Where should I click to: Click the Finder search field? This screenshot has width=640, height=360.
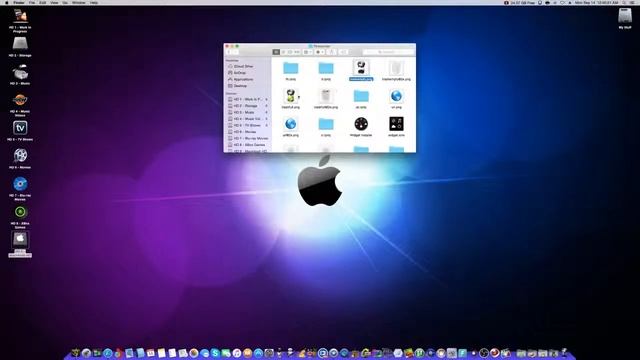tap(388, 52)
